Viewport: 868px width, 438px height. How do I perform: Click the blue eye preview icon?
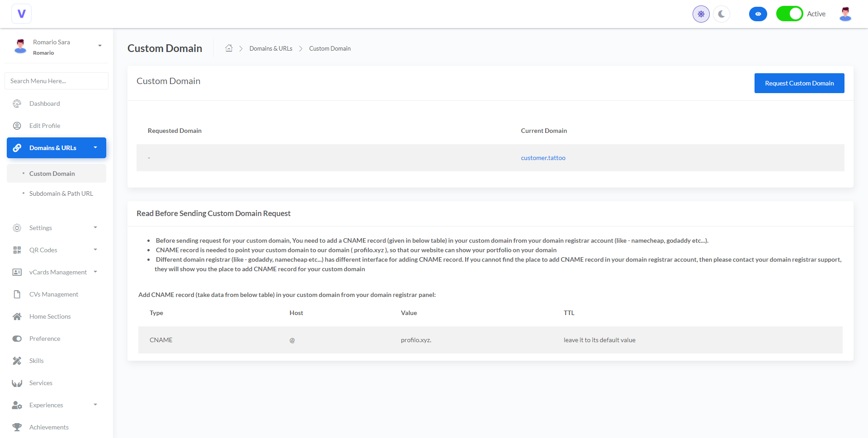tap(758, 14)
